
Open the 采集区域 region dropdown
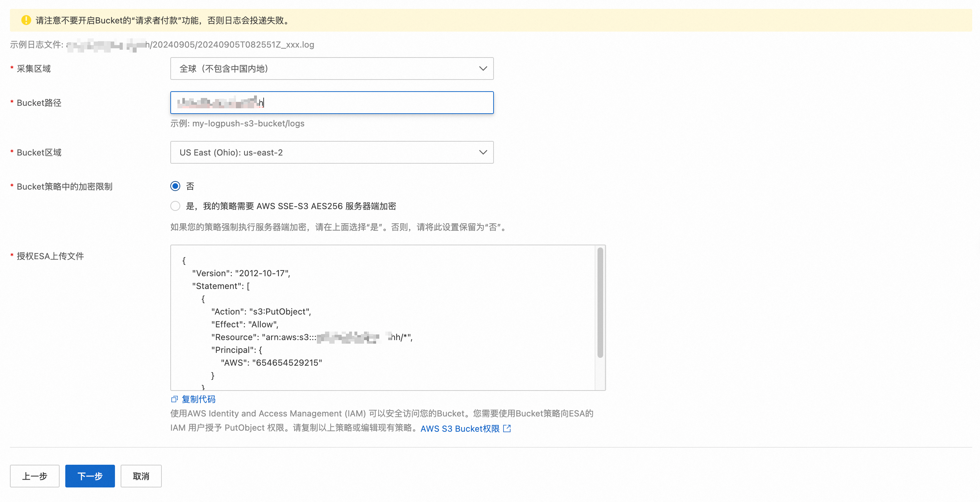click(331, 69)
